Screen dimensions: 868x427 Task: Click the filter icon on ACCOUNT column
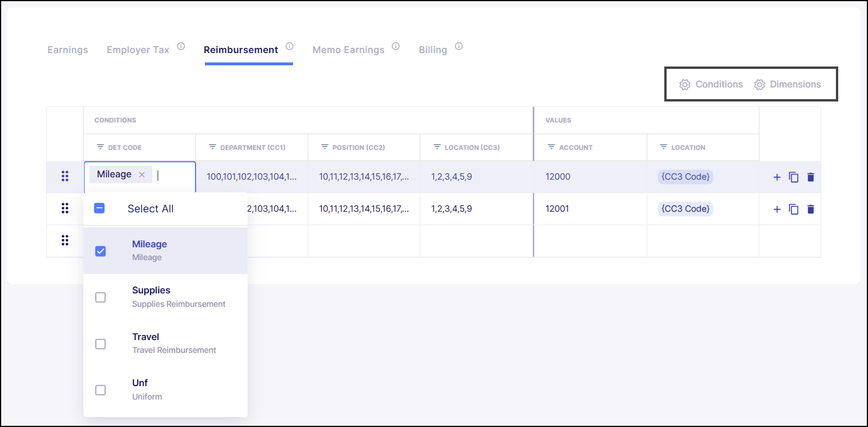click(551, 148)
